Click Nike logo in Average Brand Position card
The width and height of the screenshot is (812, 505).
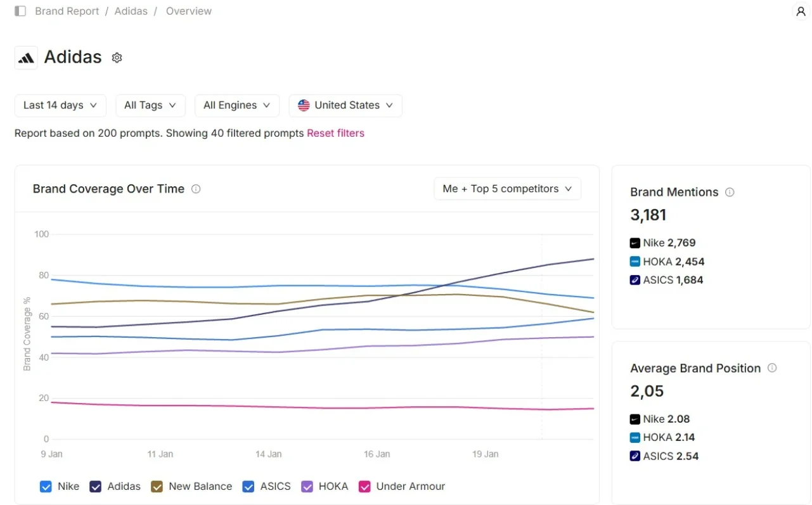tap(635, 419)
